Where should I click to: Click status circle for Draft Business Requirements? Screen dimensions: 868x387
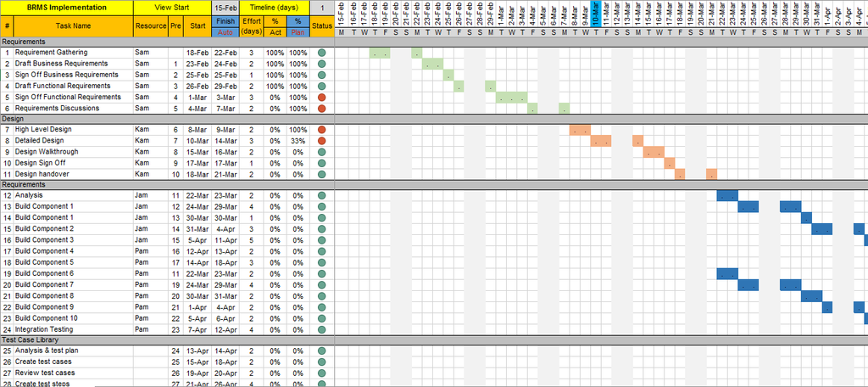click(321, 64)
